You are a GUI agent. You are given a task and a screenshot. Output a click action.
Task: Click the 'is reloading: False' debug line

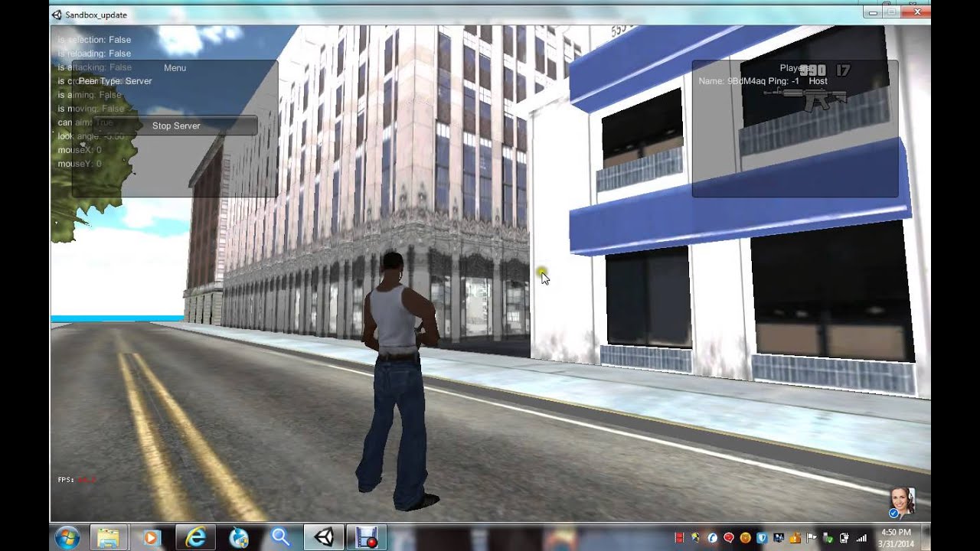(x=94, y=54)
